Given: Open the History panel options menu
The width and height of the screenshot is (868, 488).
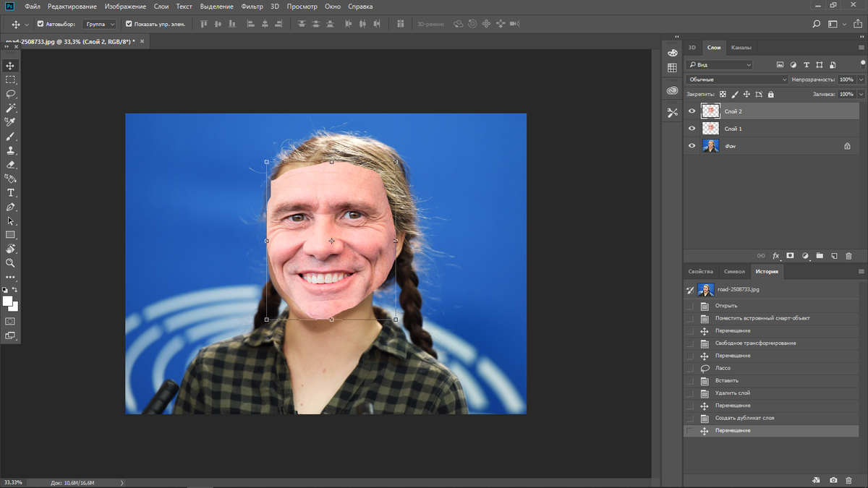Looking at the screenshot, I should click(x=861, y=272).
